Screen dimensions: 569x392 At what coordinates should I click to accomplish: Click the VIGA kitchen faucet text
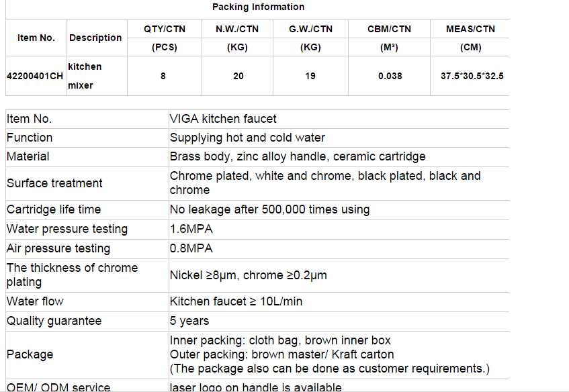(x=223, y=119)
